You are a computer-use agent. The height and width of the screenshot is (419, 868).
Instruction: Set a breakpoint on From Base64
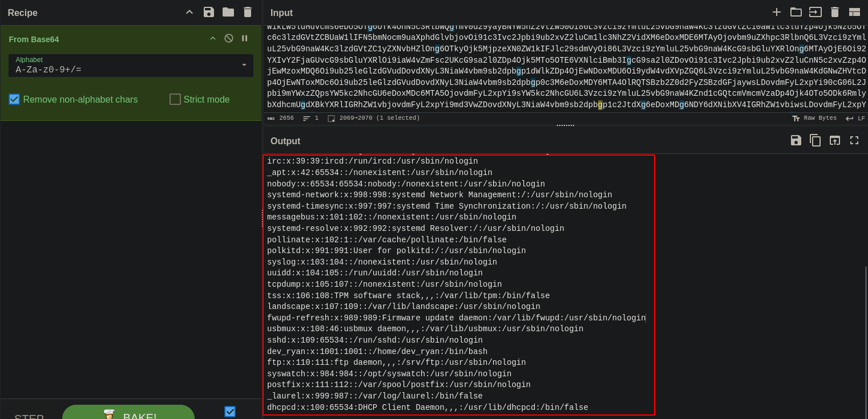click(245, 38)
